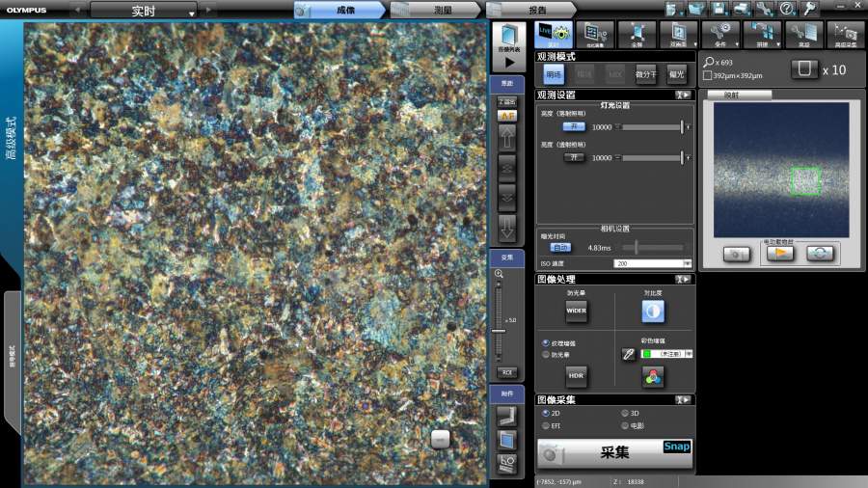This screenshot has height=488, width=868.
Task: Click the print icon in the top bar
Action: pos(742,9)
